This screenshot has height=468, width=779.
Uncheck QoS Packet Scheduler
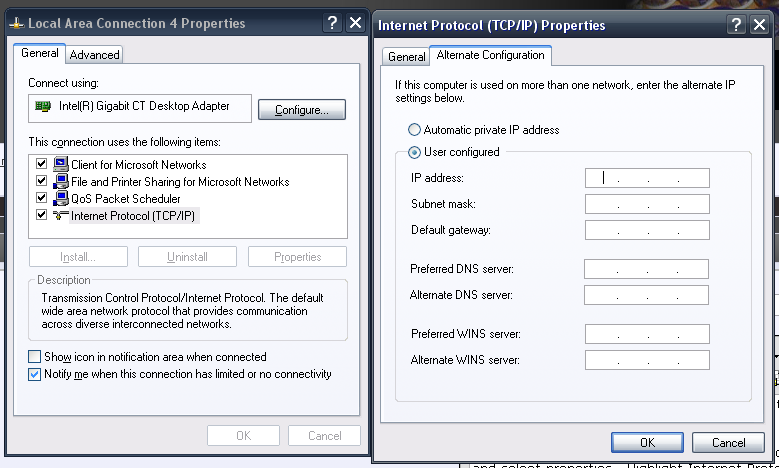(42, 198)
